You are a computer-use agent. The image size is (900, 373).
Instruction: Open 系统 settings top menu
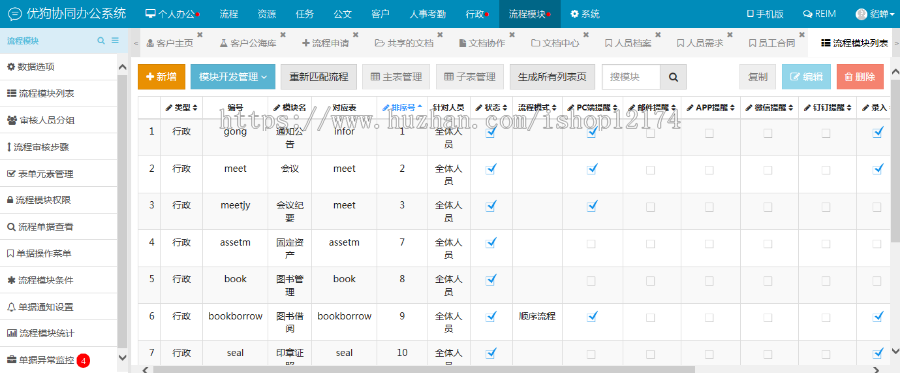584,14
